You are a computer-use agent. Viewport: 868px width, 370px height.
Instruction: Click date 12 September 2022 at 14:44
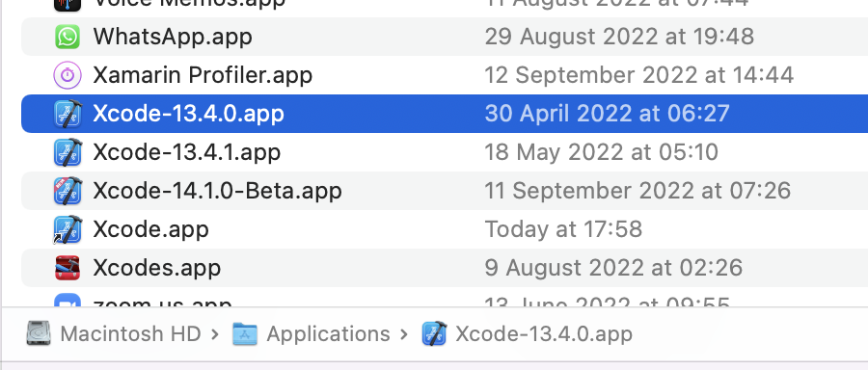coord(639,75)
